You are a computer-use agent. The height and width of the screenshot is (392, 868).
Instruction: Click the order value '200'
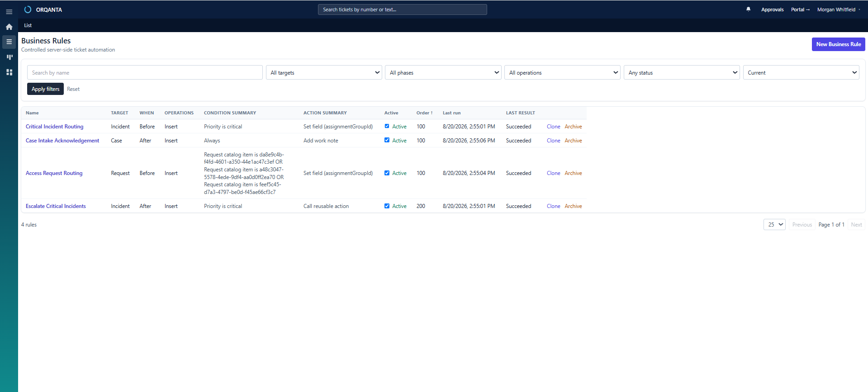[x=421, y=206]
